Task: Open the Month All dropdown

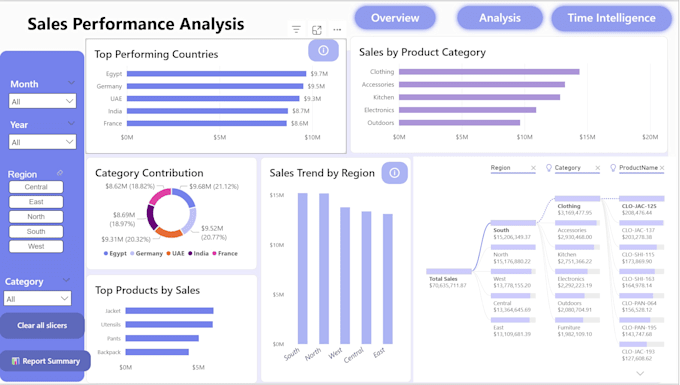Action: tap(42, 101)
